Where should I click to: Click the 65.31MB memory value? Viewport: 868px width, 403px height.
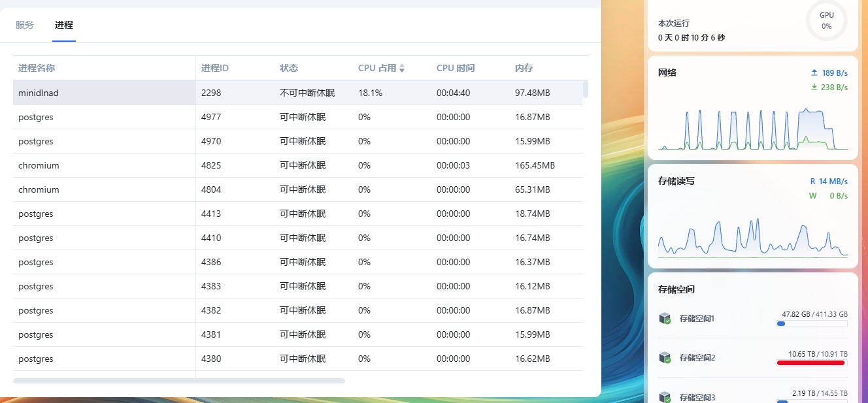pyautogui.click(x=533, y=189)
